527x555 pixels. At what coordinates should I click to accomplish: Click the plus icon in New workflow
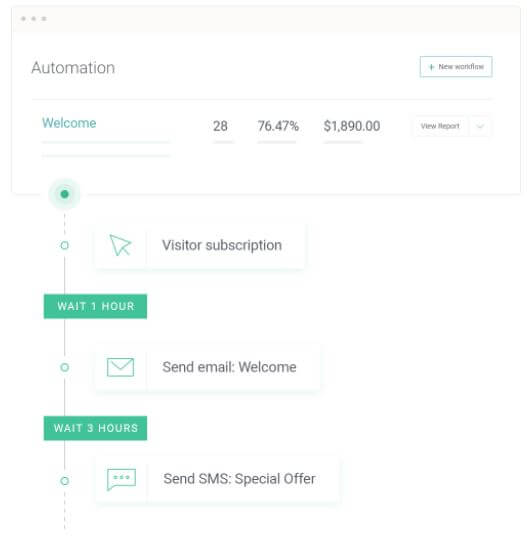(431, 67)
